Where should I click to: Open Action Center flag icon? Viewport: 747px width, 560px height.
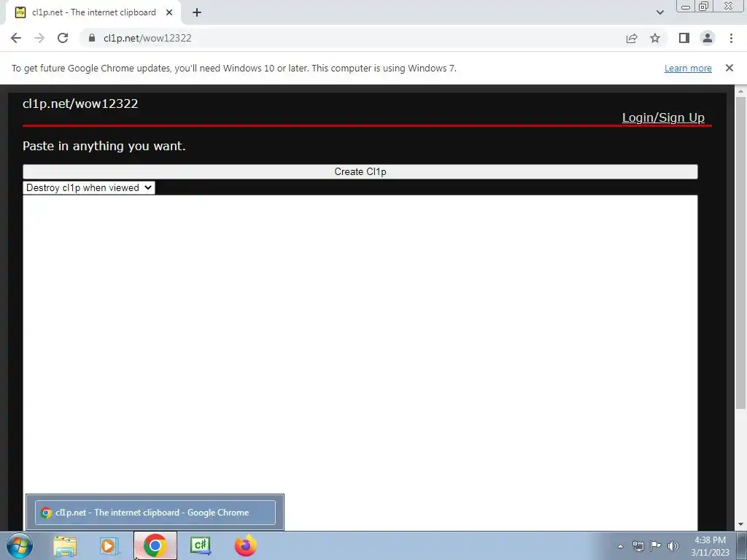click(656, 546)
